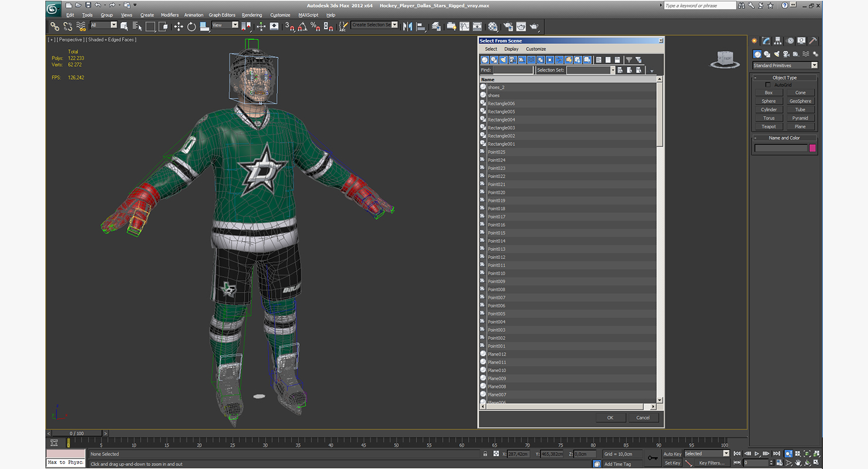The image size is (868, 469).
Task: Toggle Display Lights filter in Select From Scene
Action: click(504, 60)
